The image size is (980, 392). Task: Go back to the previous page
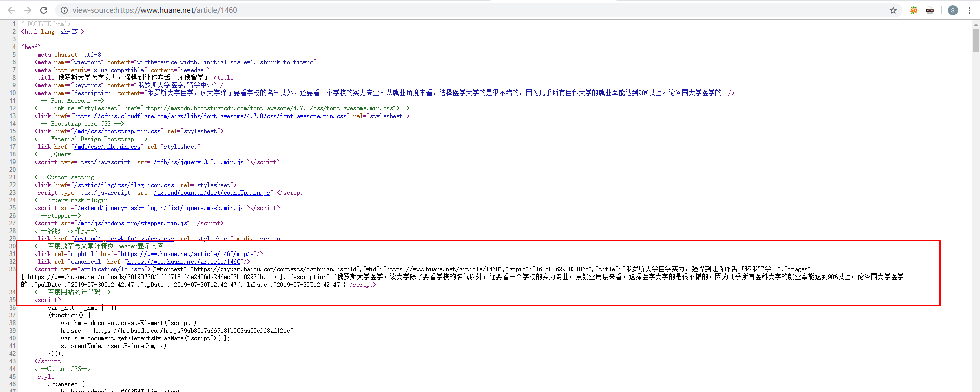tap(11, 10)
